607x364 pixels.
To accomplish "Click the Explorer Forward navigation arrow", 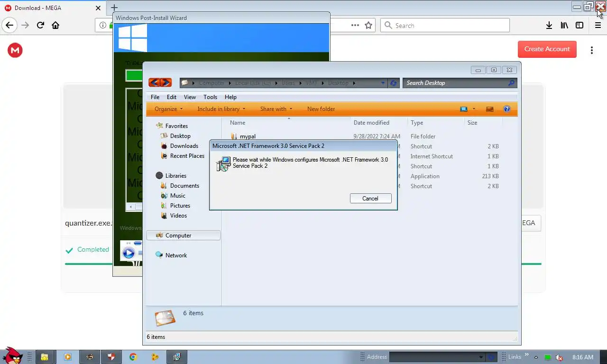I will 166,82.
